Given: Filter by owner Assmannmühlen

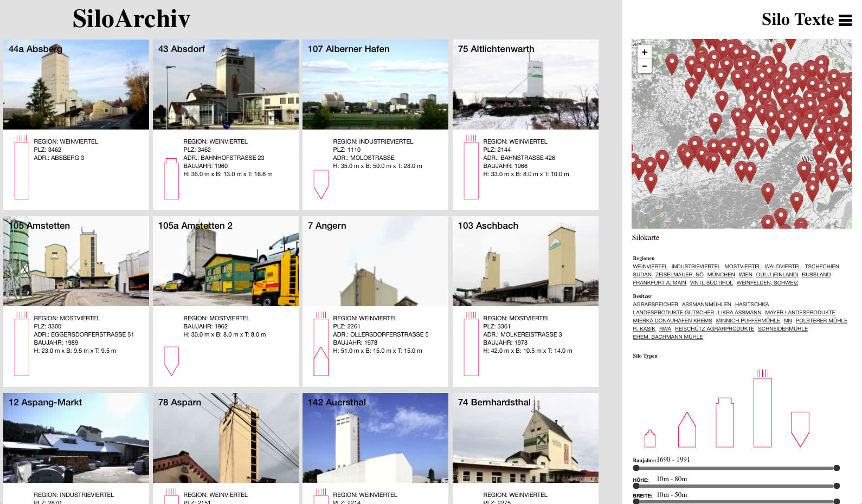Looking at the screenshot, I should tap(706, 305).
